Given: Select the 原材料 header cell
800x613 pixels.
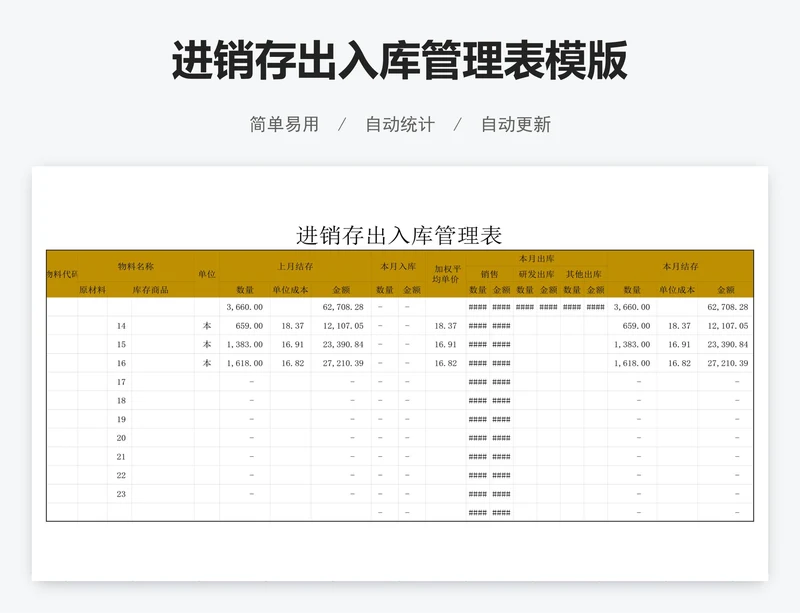Looking at the screenshot, I should pyautogui.click(x=92, y=290).
